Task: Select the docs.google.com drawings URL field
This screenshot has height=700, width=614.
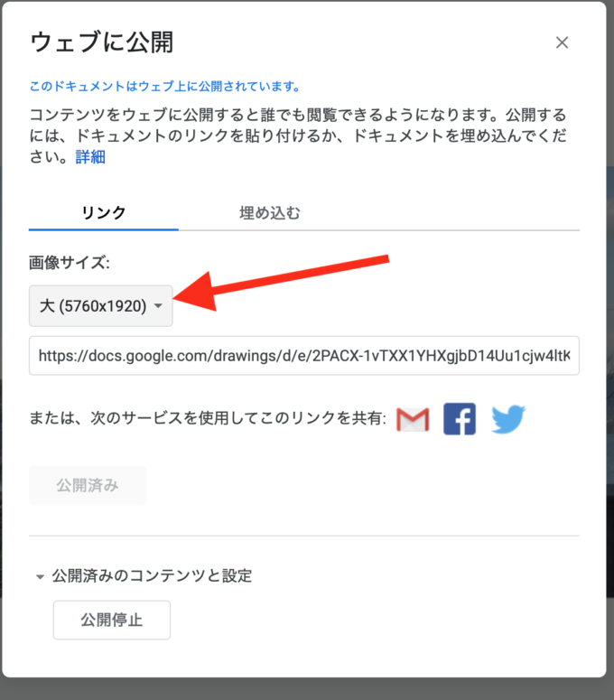Action: (x=304, y=355)
